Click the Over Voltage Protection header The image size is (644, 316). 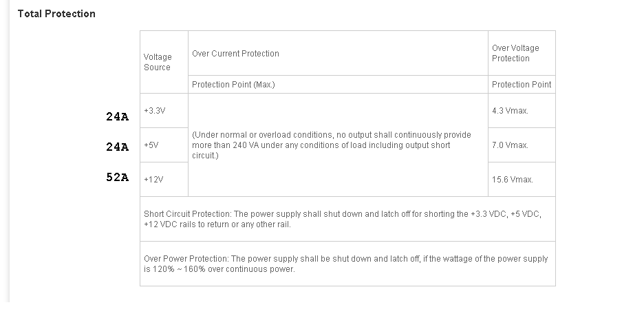click(x=522, y=54)
